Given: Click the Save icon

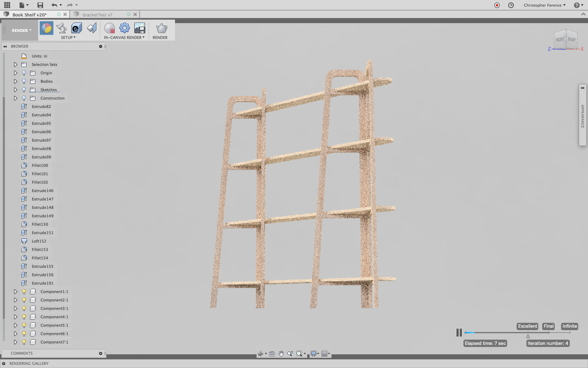Looking at the screenshot, I should pos(40,5).
